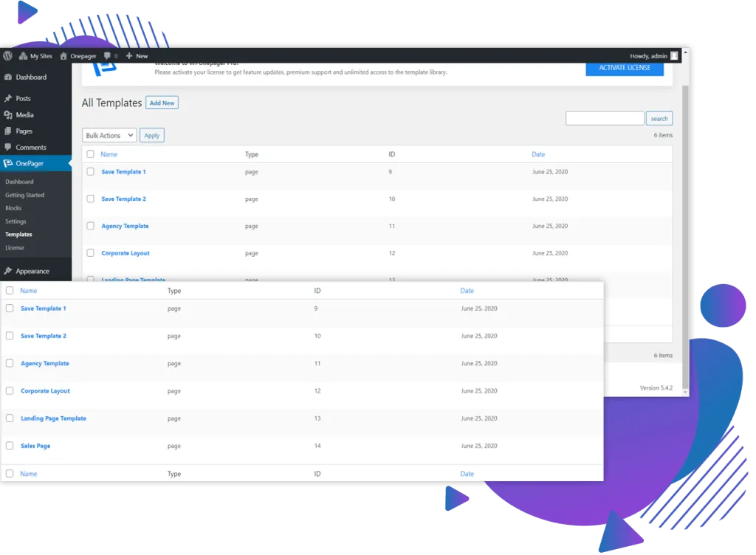Screen dimensions: 756x555
Task: Click the My Sites network icon
Action: tap(23, 56)
